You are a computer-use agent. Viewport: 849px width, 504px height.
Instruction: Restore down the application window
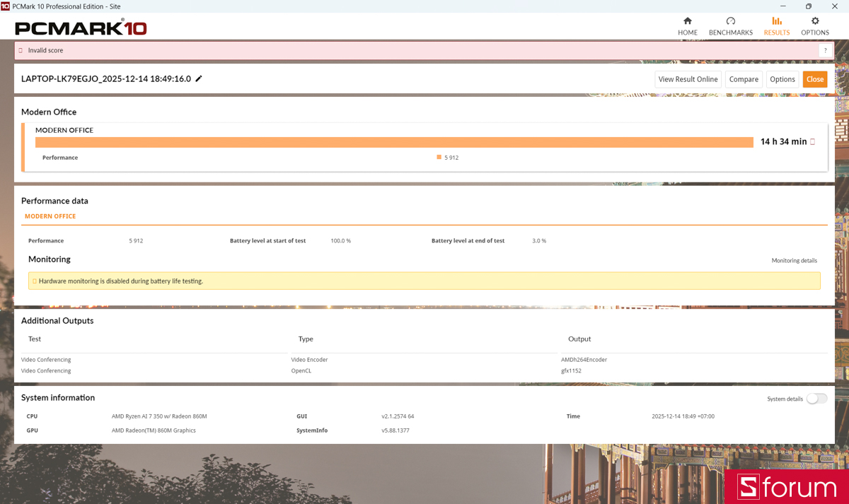click(x=809, y=6)
